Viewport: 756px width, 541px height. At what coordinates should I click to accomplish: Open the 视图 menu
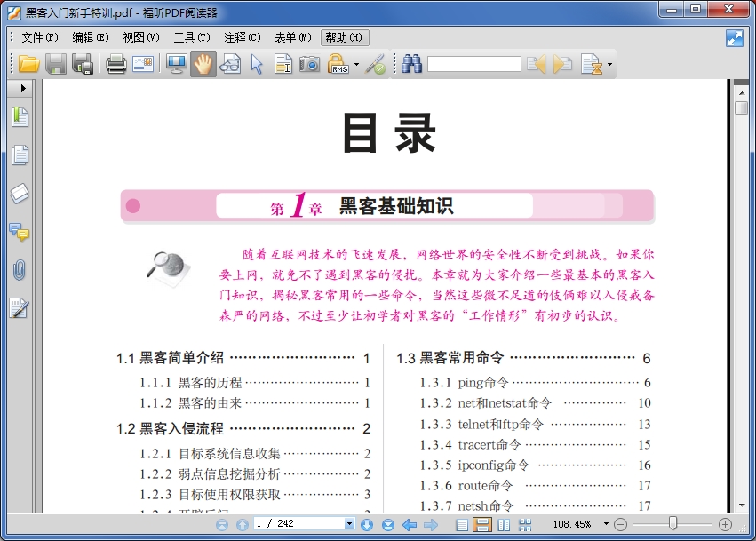click(139, 37)
